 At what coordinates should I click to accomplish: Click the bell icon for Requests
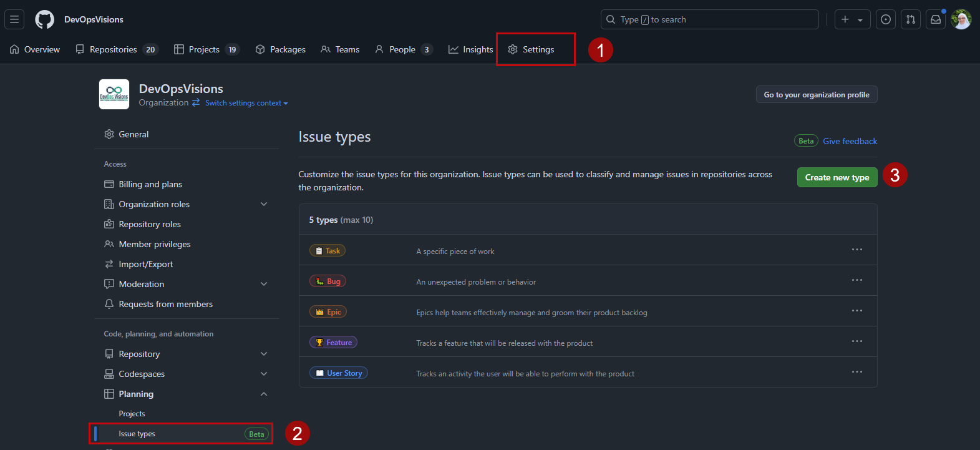pos(109,304)
